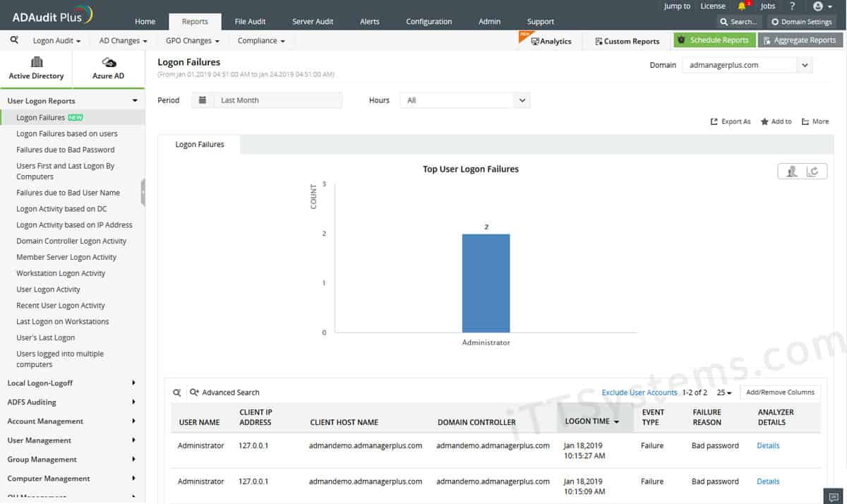The width and height of the screenshot is (847, 504).
Task: Click the blue Administrator bar in the chart
Action: (x=486, y=283)
